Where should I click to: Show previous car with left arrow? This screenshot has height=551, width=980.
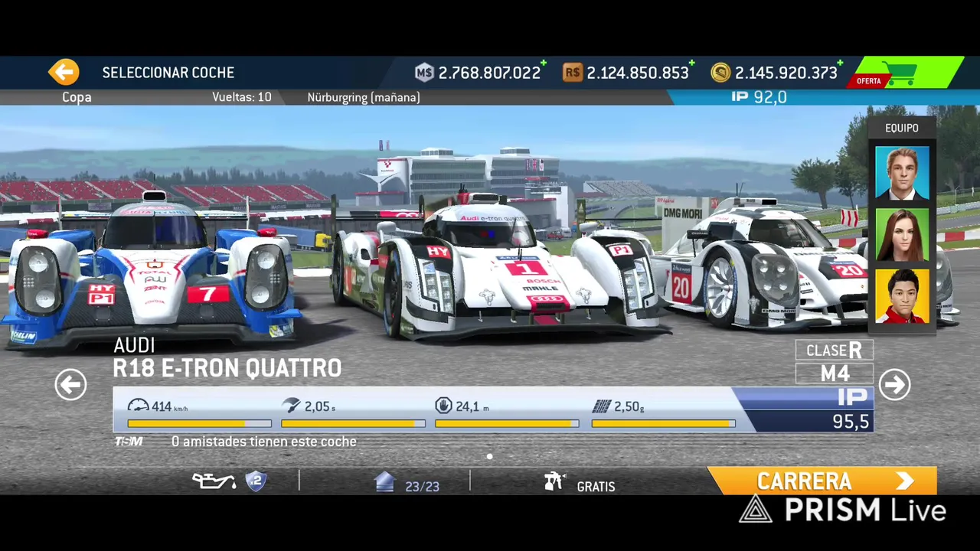point(70,384)
